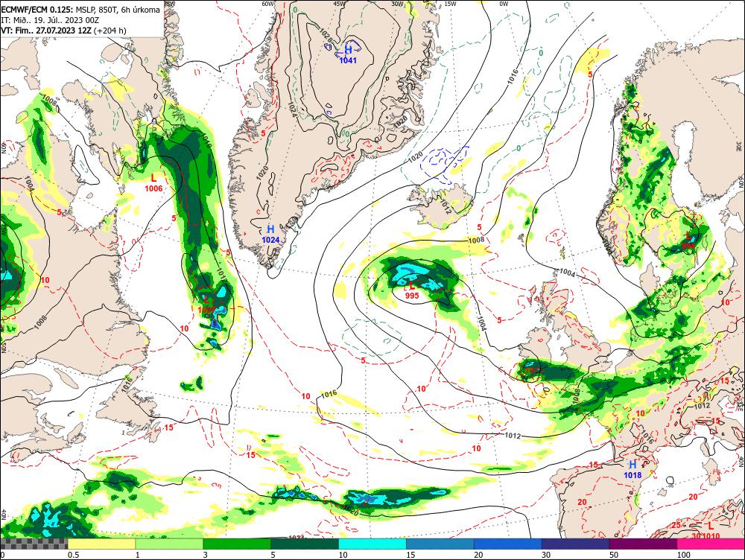Click the '(+204 h)' forecast hour text
The width and height of the screenshot is (745, 560).
110,31
